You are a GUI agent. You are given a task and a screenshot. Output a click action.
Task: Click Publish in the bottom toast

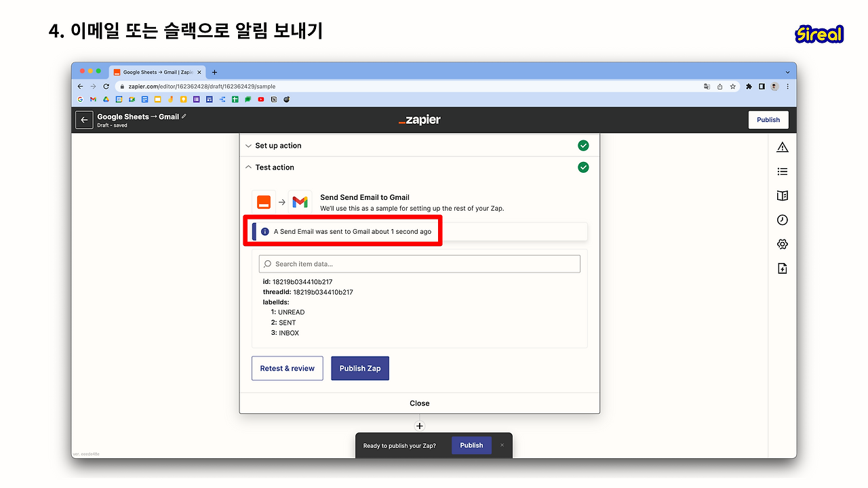pos(471,445)
